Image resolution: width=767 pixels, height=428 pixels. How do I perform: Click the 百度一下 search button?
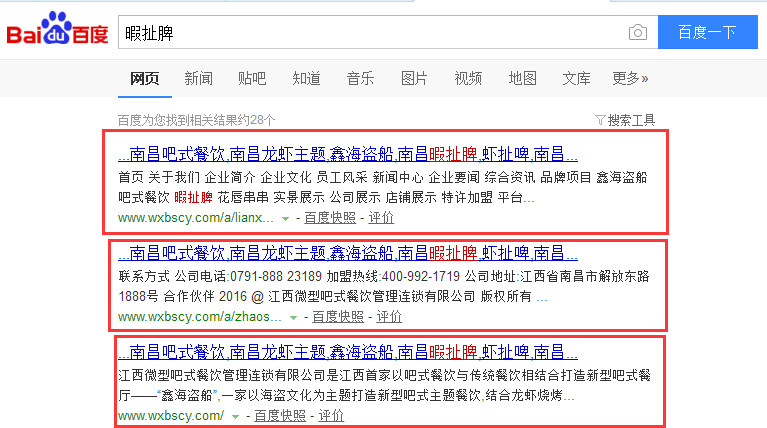(x=707, y=33)
